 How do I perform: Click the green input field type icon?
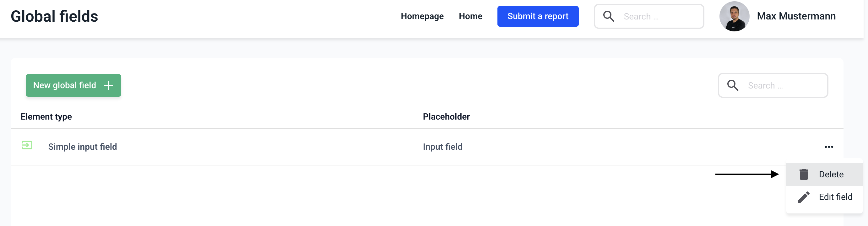click(x=27, y=145)
